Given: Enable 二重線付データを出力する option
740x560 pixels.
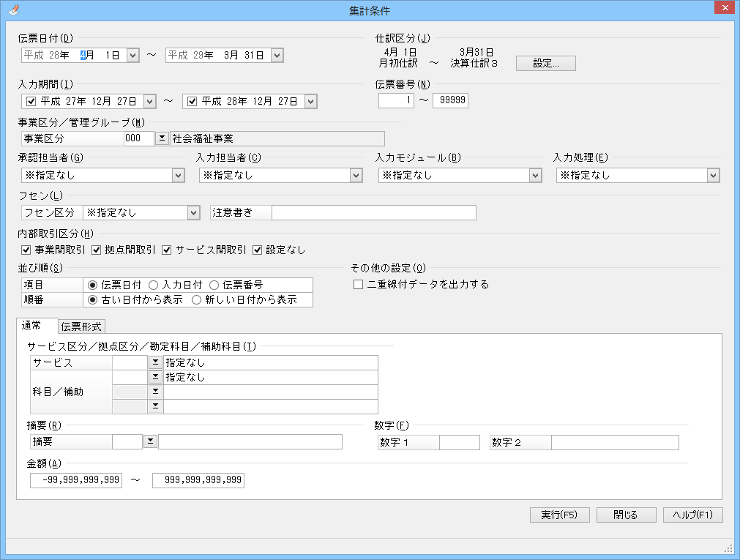Looking at the screenshot, I should tap(359, 285).
